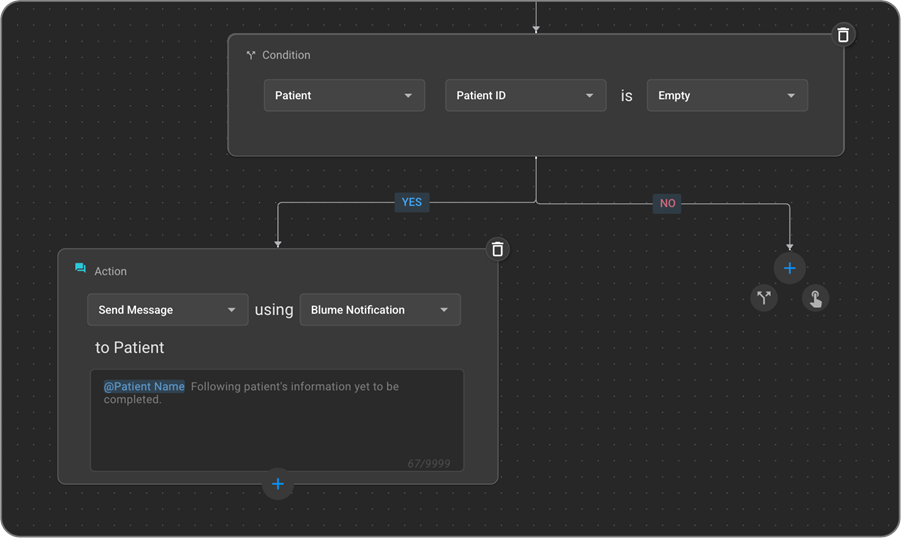The image size is (901, 538).
Task: Select the NO branch label
Action: 667,203
